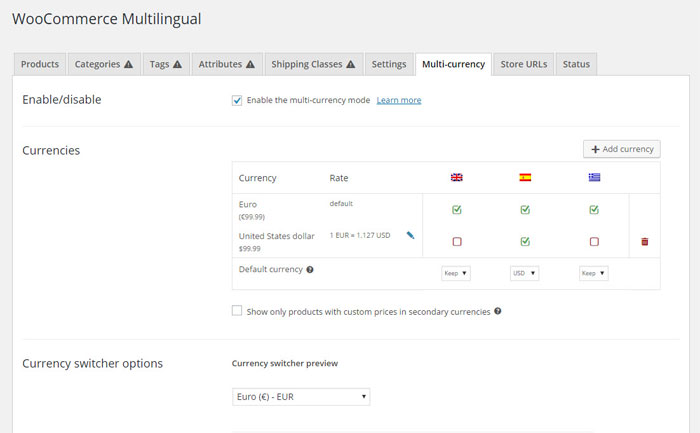
Task: Click the Enable the multi-currency mode label
Action: (x=308, y=100)
